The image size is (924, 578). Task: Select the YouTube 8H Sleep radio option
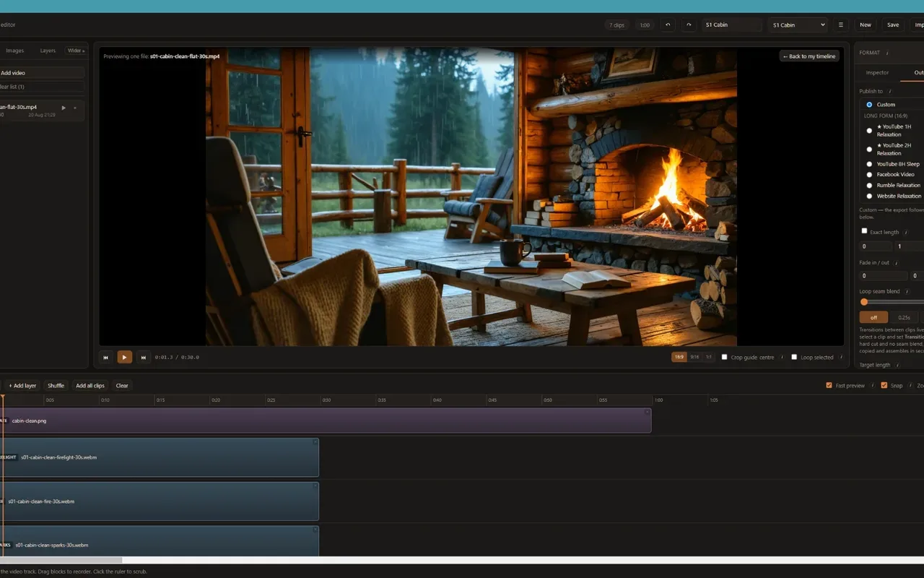(869, 164)
